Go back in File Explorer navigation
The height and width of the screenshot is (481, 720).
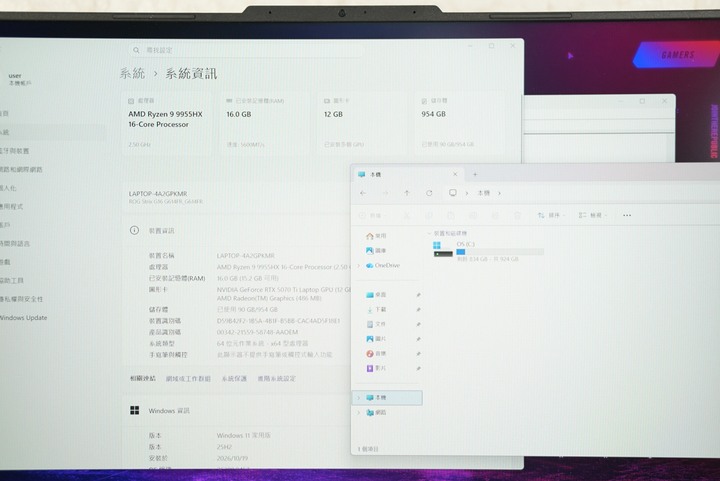[363, 193]
